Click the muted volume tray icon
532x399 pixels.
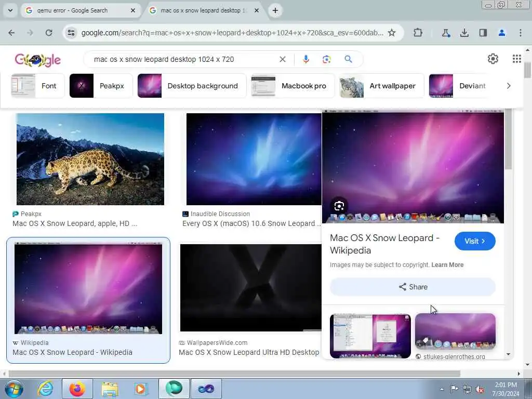coord(480,390)
